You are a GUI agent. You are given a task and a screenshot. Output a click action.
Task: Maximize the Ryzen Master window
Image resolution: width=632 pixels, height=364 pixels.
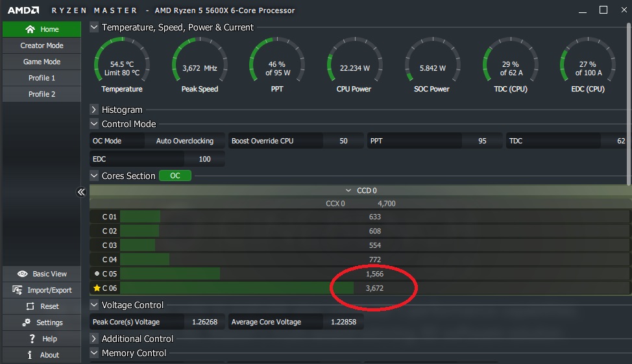[x=603, y=10]
